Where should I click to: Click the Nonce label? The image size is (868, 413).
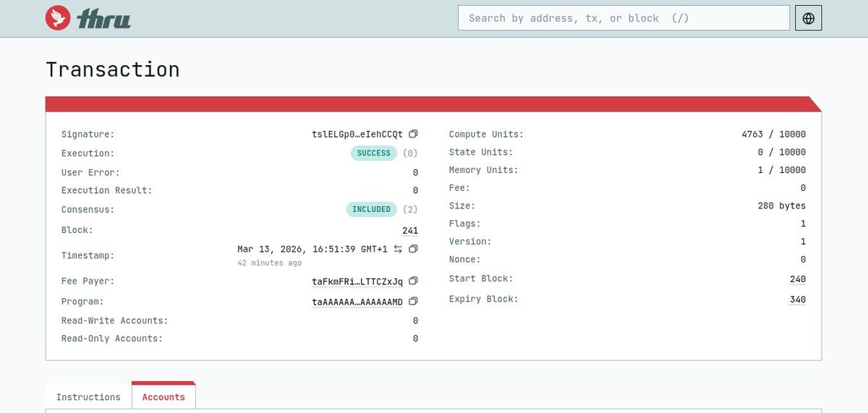coord(464,260)
